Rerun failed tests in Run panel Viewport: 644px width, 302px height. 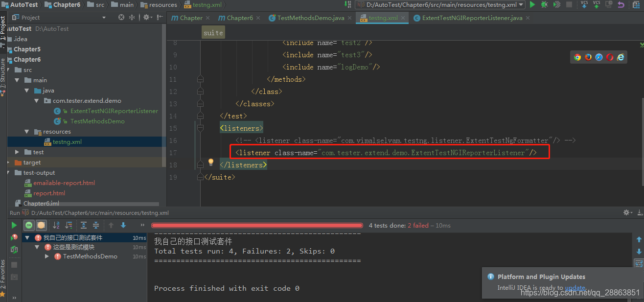click(14, 237)
